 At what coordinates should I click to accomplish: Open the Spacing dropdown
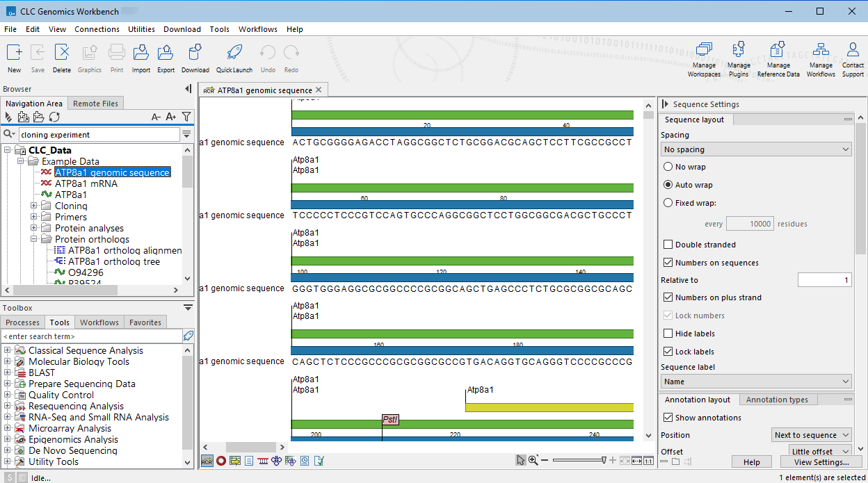tap(755, 149)
